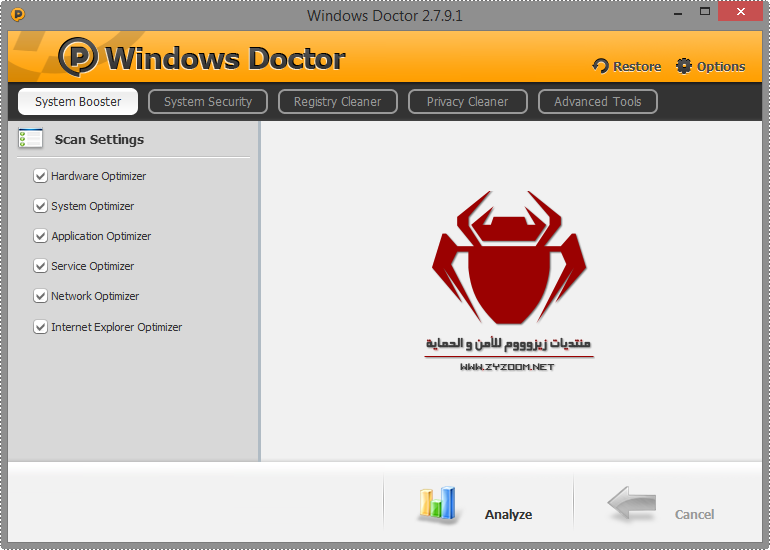The image size is (770, 550).
Task: Click the Options link text
Action: pos(721,66)
